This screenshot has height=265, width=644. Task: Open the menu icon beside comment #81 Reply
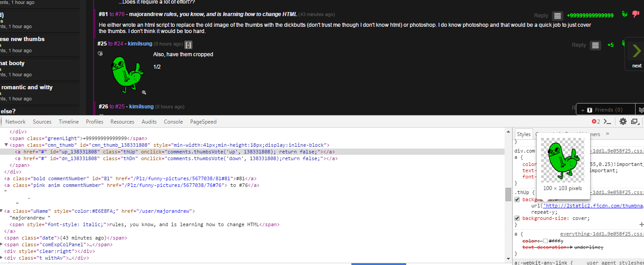tap(557, 16)
